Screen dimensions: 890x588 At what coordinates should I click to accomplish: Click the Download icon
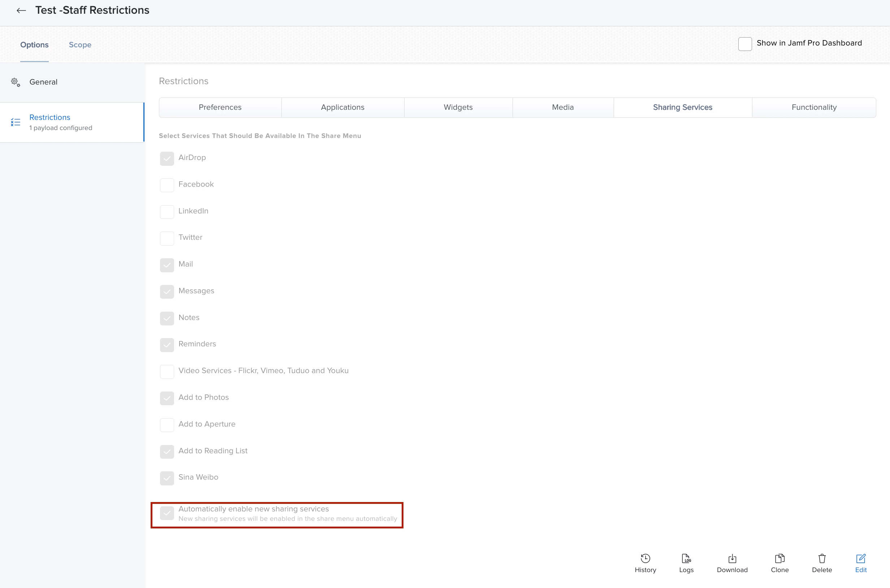(732, 558)
